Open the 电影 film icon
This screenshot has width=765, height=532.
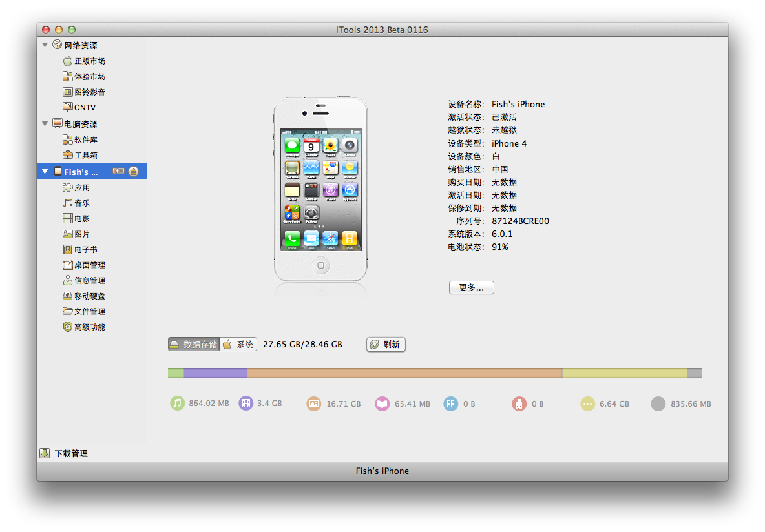(67, 218)
